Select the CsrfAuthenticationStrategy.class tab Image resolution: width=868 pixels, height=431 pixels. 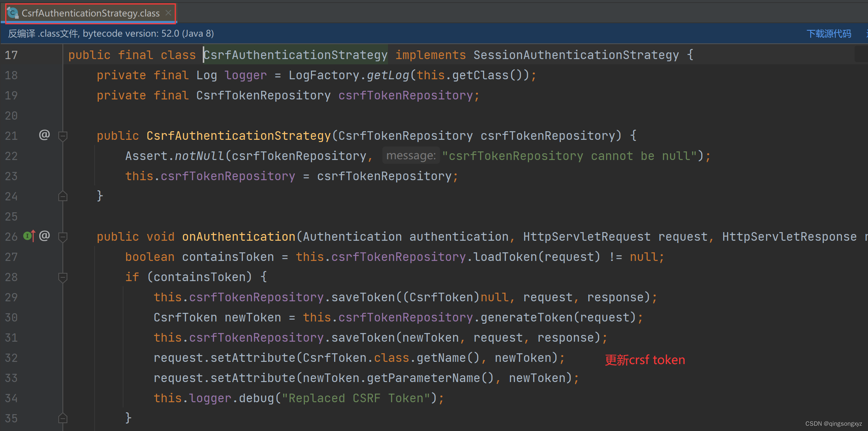pos(91,13)
